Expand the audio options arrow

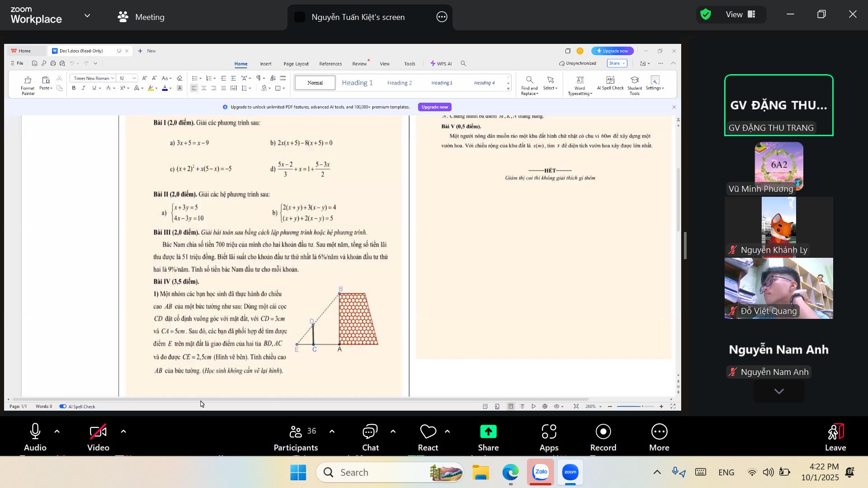(x=57, y=431)
